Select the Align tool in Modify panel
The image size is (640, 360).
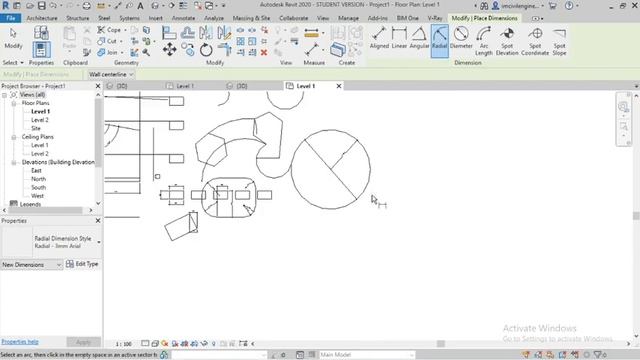[x=169, y=33]
